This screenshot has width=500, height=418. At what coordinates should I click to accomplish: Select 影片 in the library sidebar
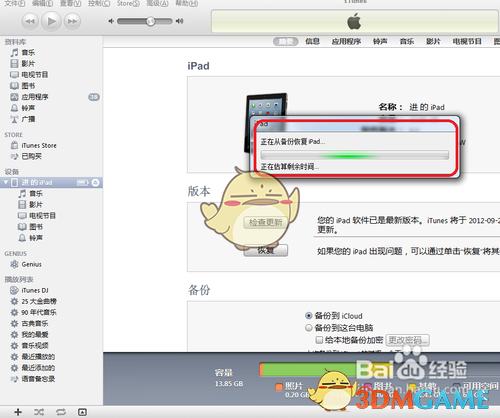(28, 64)
